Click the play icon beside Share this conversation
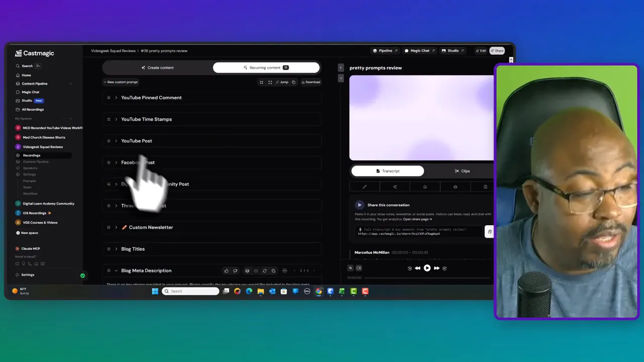This screenshot has width=644, height=362. point(359,205)
